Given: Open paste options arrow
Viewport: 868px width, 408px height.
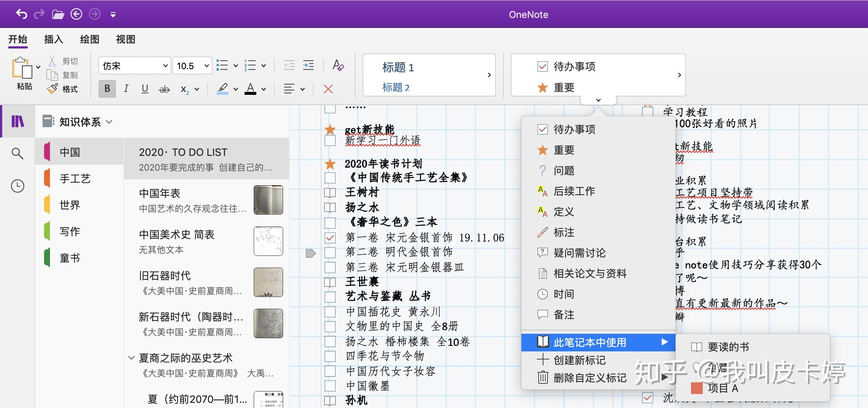Looking at the screenshot, I should (x=38, y=67).
